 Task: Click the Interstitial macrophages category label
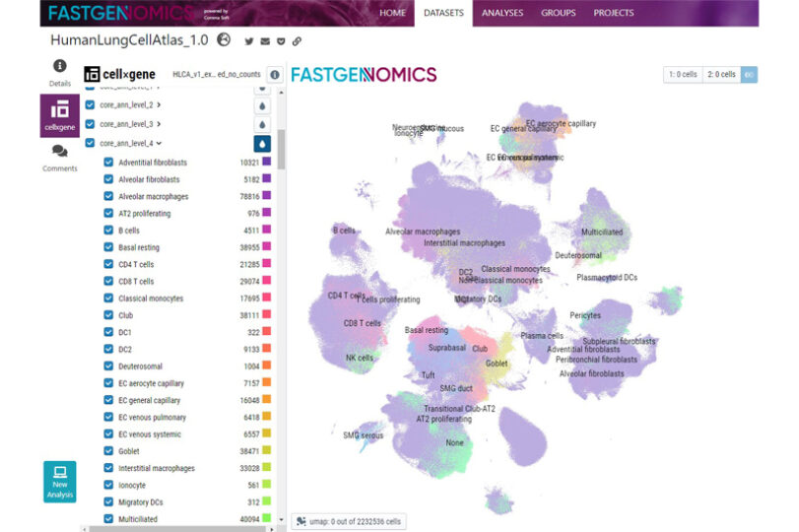coord(157,468)
